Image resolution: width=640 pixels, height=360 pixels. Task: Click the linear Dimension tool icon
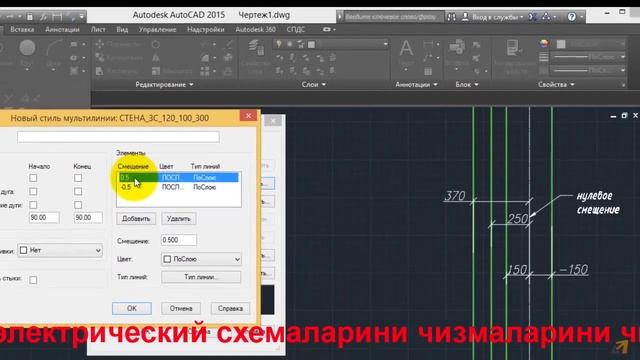pyautogui.click(x=428, y=44)
